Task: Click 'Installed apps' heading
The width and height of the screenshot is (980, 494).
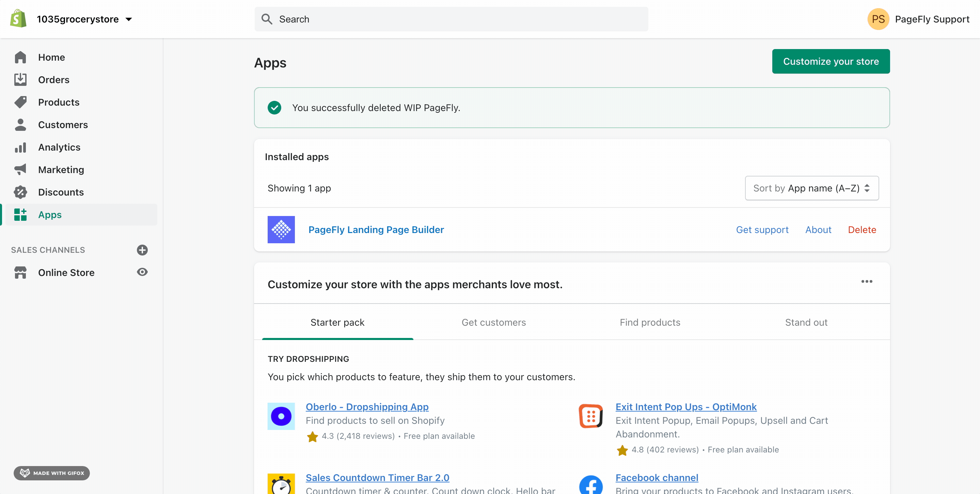Action: [x=297, y=157]
